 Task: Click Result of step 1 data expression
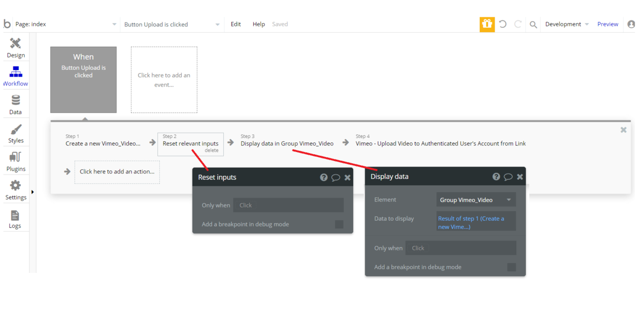[476, 222]
